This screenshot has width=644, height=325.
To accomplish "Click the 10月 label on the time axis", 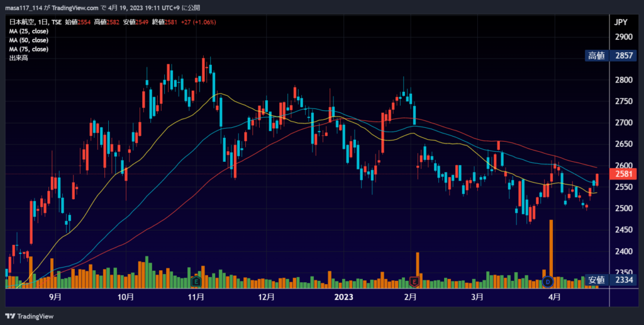I will pyautogui.click(x=126, y=297).
